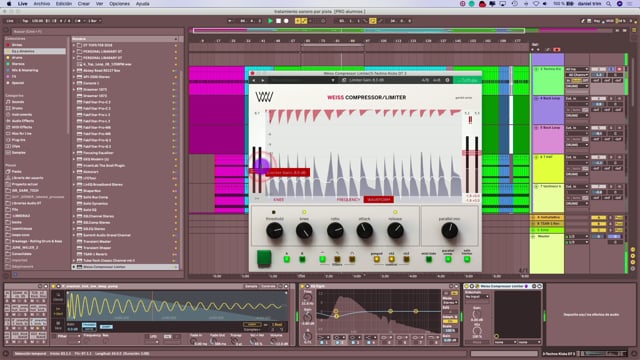Expand the Console 1 entry

coord(74,83)
